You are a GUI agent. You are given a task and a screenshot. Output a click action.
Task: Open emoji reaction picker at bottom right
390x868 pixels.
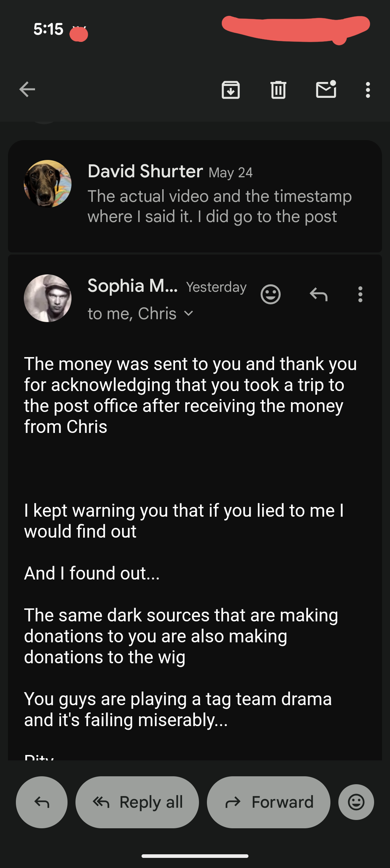point(356,802)
